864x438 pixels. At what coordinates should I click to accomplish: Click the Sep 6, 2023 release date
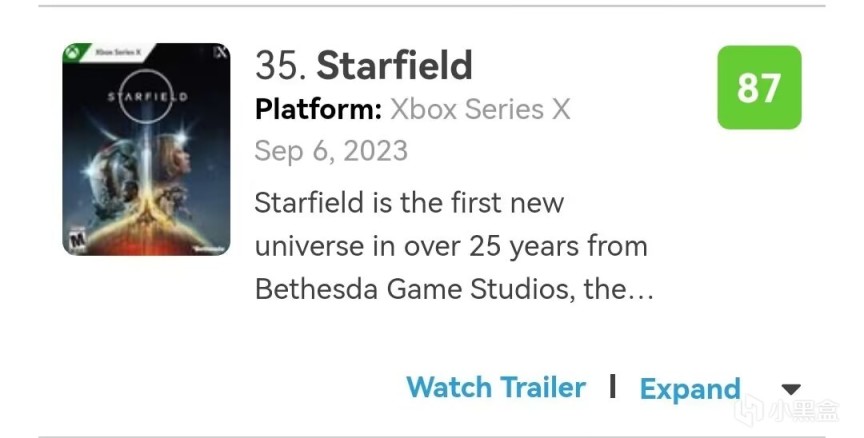tap(331, 151)
